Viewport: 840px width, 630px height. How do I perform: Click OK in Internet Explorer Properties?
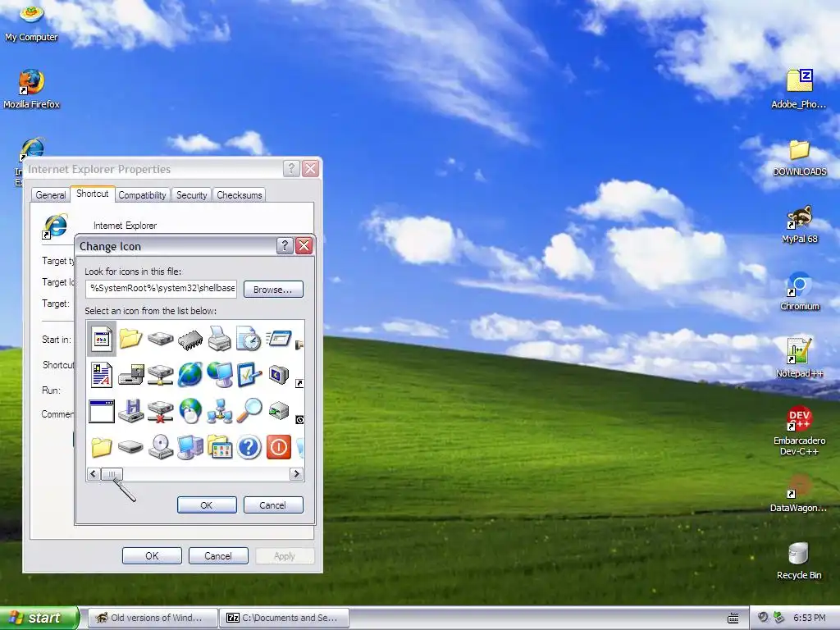pos(152,555)
